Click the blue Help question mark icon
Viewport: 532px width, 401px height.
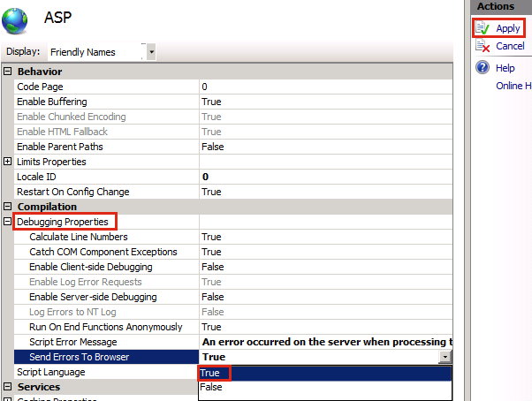pyautogui.click(x=483, y=67)
